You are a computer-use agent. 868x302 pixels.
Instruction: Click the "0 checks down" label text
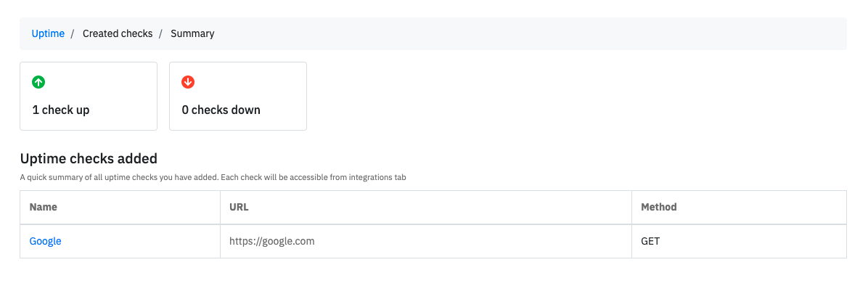point(221,110)
